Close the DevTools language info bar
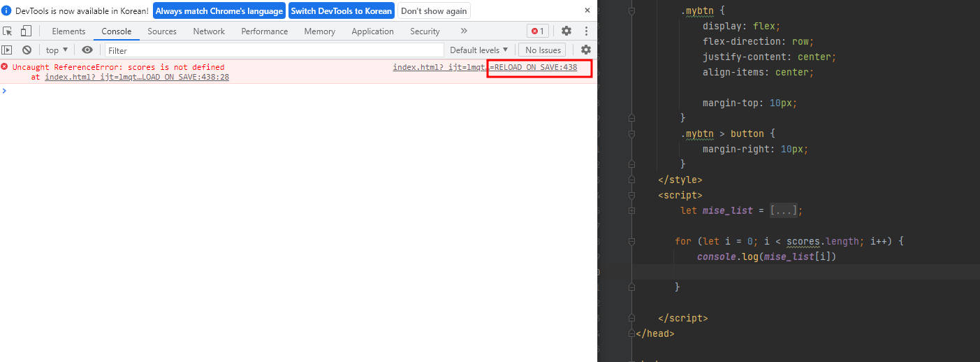This screenshot has width=980, height=362. pos(587,10)
